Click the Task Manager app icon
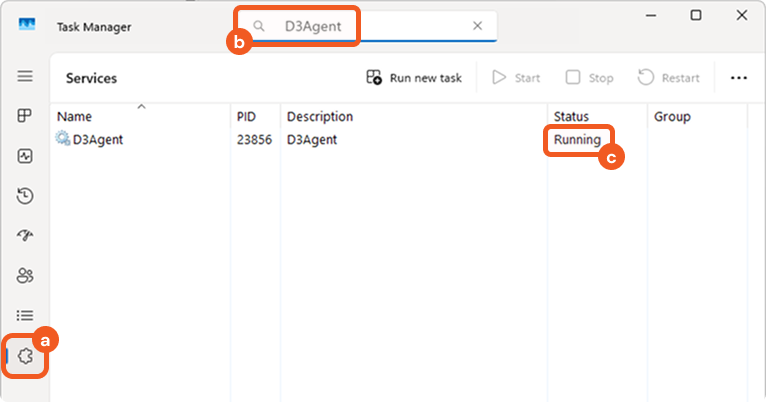 tap(27, 24)
